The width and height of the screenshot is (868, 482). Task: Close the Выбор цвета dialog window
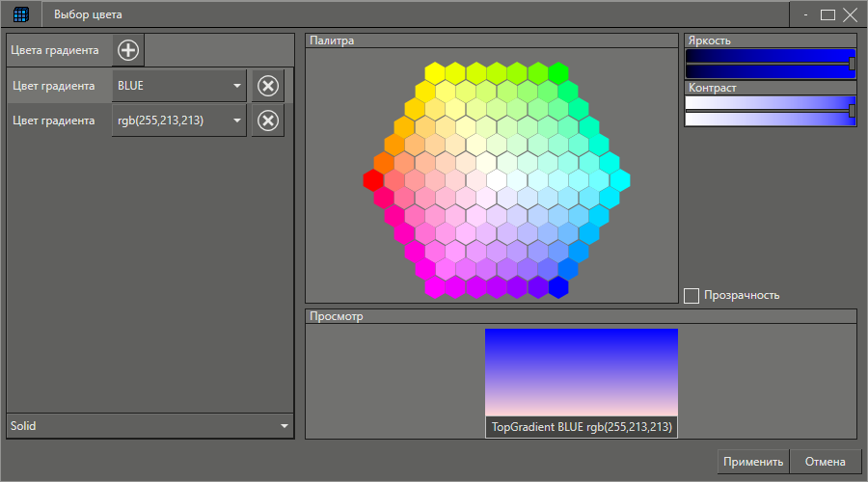[x=850, y=14]
